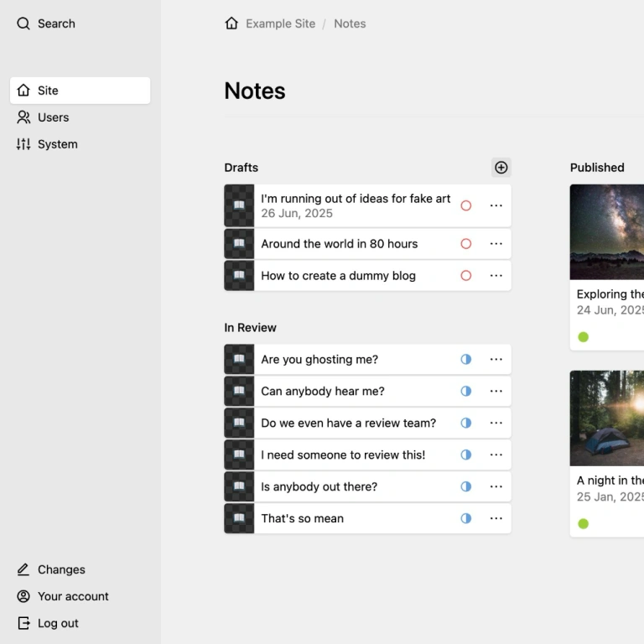Toggle in-review status of 'Are you ghosting me?'
The height and width of the screenshot is (644, 644).
466,359
